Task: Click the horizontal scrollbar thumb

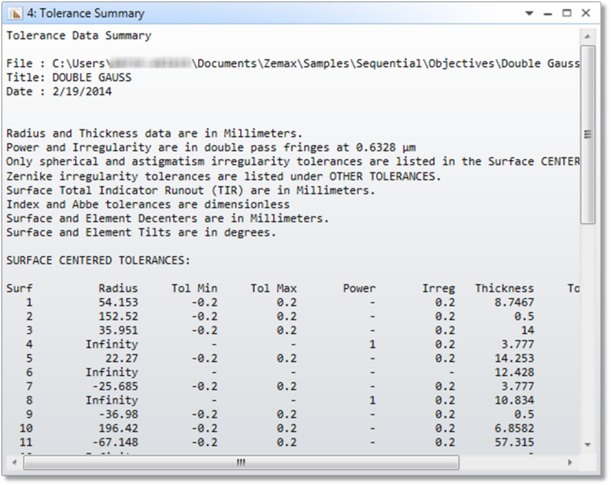Action: [240, 463]
